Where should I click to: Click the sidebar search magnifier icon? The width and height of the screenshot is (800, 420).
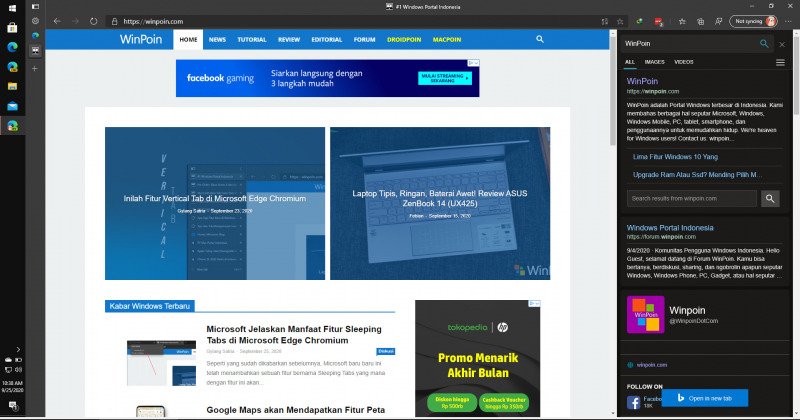click(x=764, y=44)
